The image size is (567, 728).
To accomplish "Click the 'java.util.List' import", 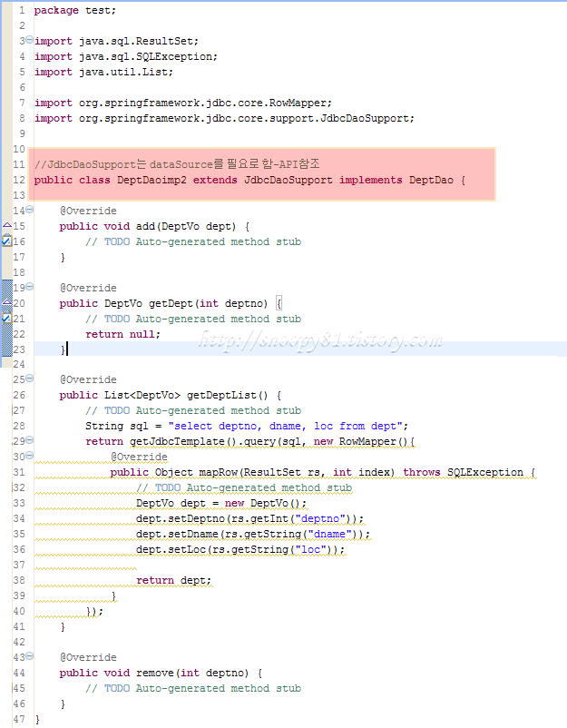I will click(123, 72).
